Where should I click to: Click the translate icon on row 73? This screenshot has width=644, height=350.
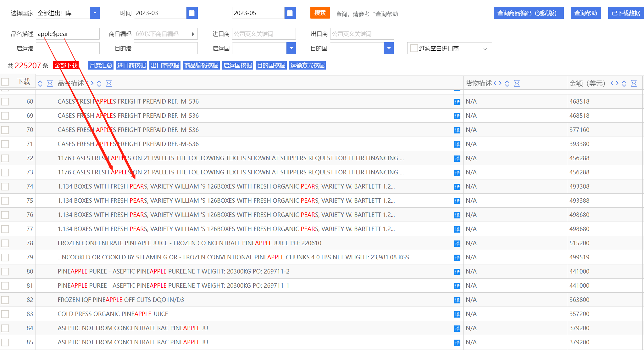point(457,172)
